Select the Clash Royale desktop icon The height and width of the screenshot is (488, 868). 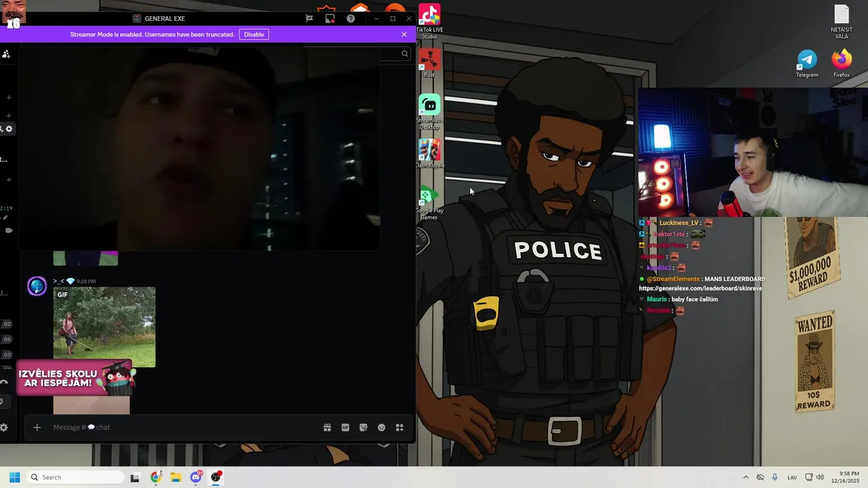(429, 154)
